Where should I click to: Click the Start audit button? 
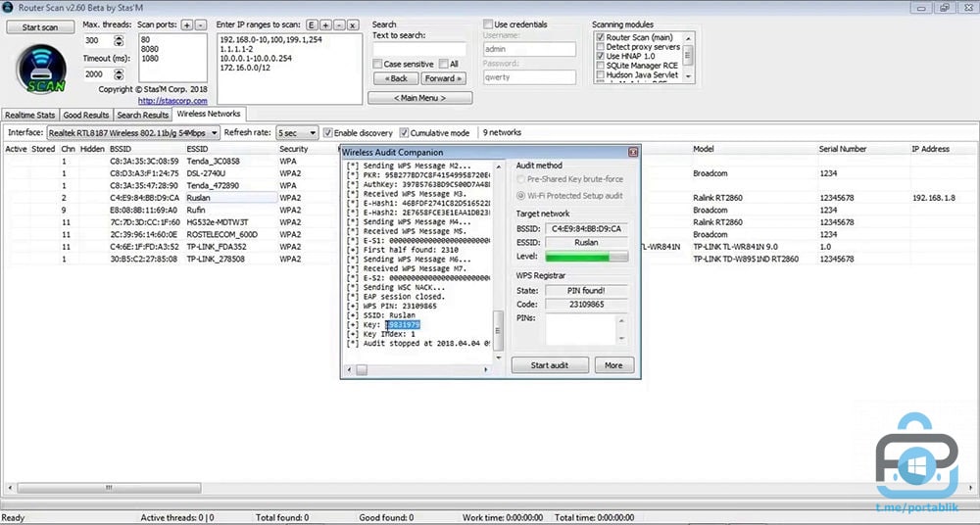coord(550,365)
